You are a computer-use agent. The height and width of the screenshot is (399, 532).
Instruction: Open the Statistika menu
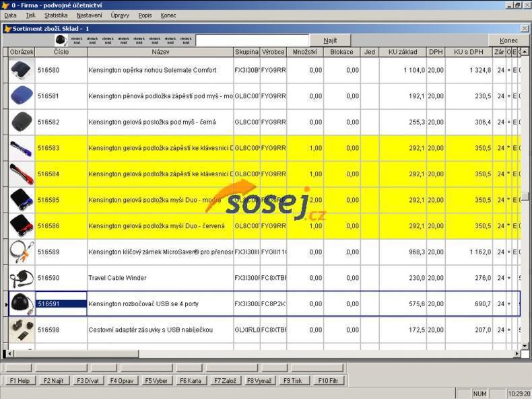point(56,15)
